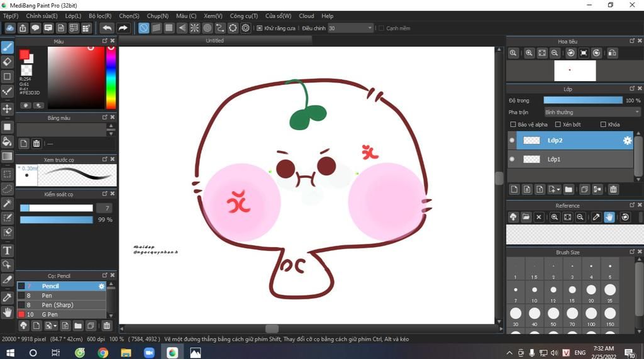
Task: Click the Redo arrow in toolbar
Action: click(x=123, y=28)
